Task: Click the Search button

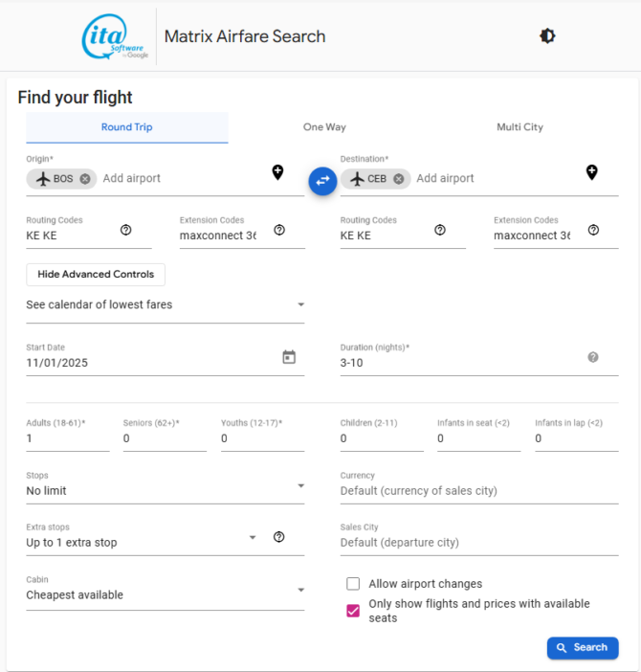Action: pos(582,648)
